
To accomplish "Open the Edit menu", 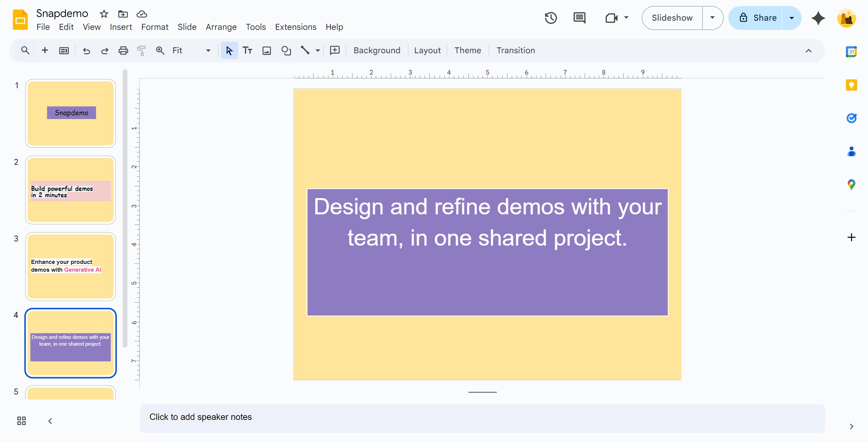I will [x=66, y=27].
